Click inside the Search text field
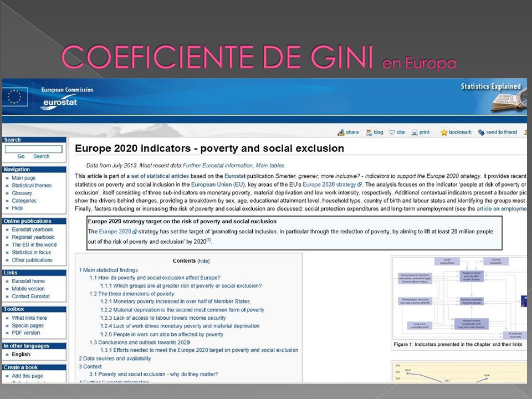532x399 pixels. 34,149
